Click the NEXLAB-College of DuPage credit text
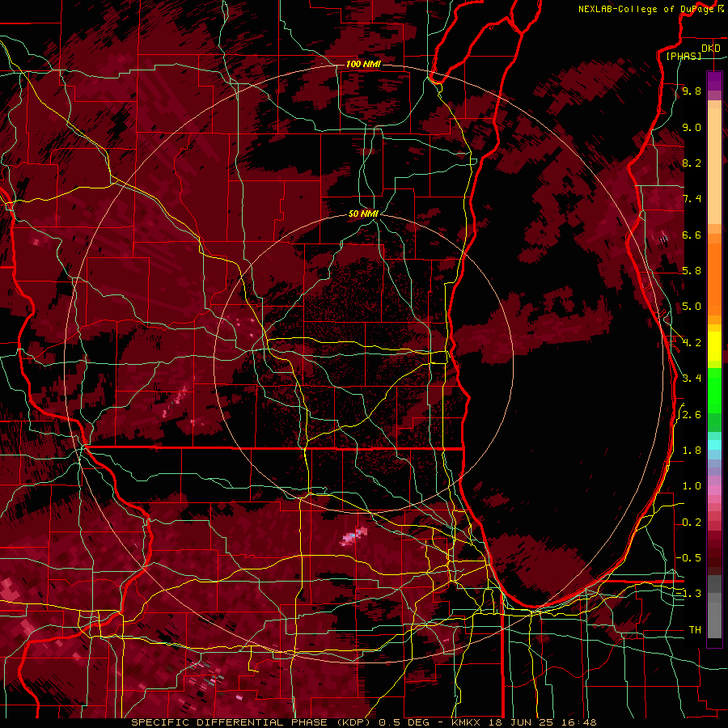Screen dimensions: 728x728 click(645, 9)
